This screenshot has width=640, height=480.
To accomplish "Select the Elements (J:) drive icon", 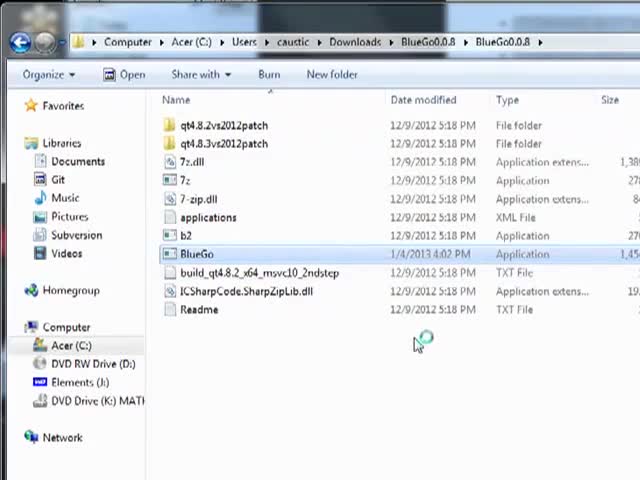I will [40, 382].
